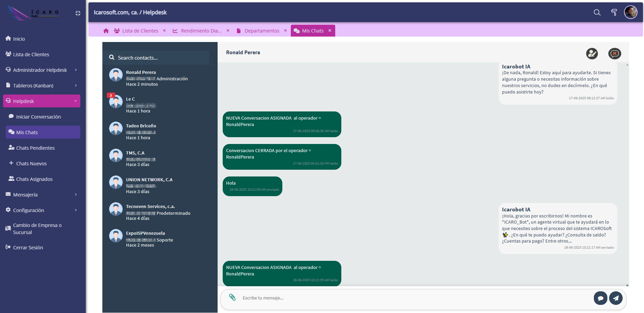
Task: Expand Tableros (Kanban) menu
Action: [41, 85]
